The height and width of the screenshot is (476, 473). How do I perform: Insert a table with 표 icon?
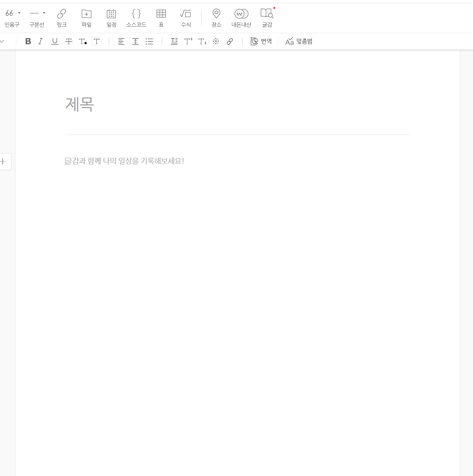(161, 18)
